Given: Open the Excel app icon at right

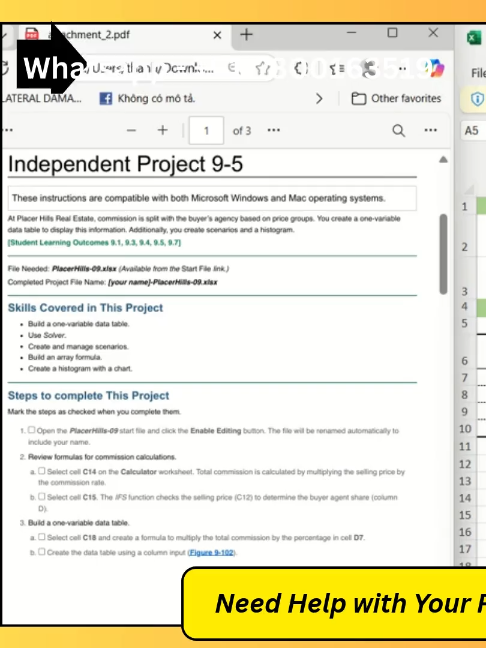Looking at the screenshot, I should click(474, 38).
